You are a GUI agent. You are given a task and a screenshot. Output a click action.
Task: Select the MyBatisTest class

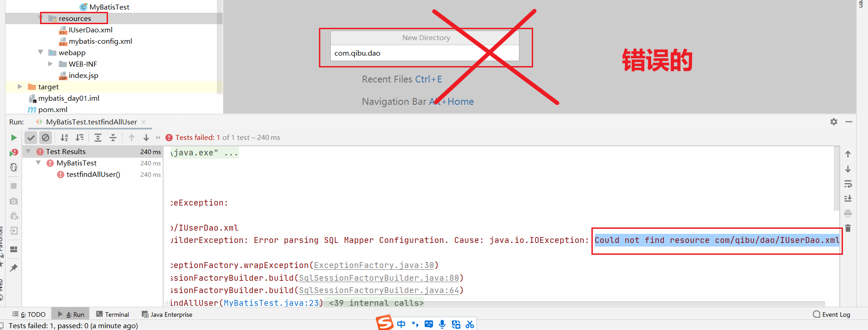click(x=109, y=7)
